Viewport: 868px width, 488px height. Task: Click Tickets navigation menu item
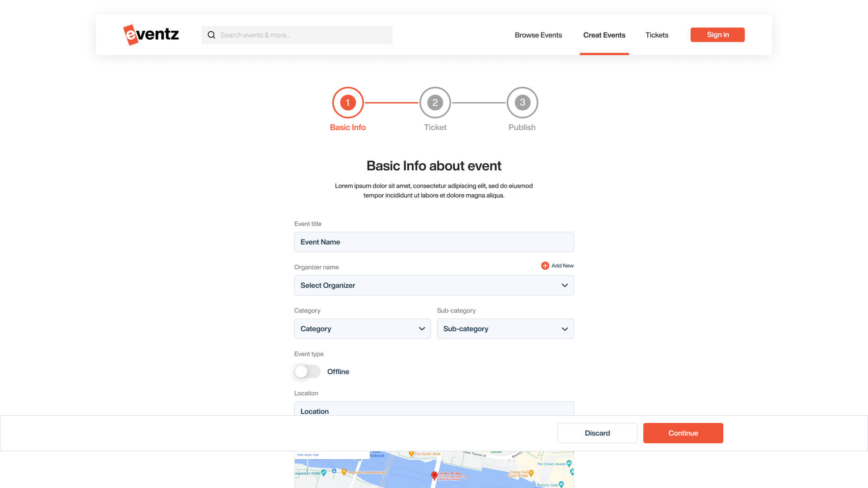click(656, 34)
